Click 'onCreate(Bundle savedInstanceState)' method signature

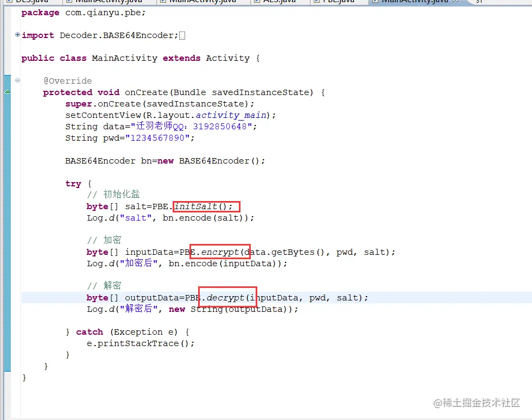pos(219,92)
